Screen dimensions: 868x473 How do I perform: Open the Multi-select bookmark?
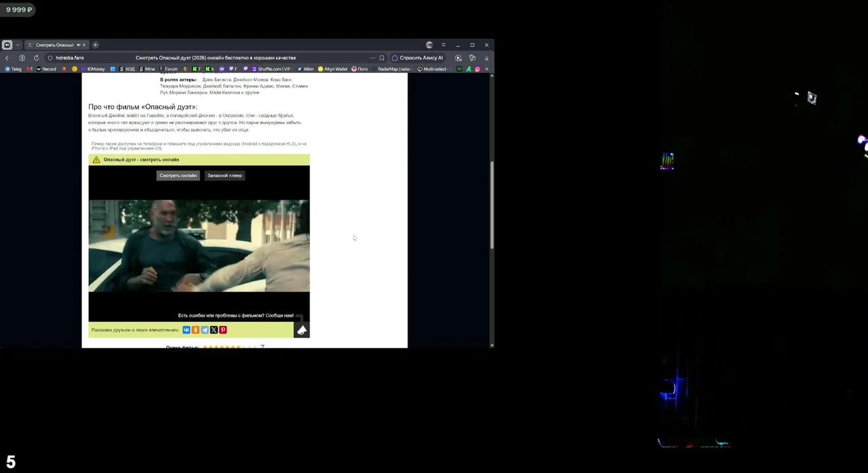[x=436, y=69]
